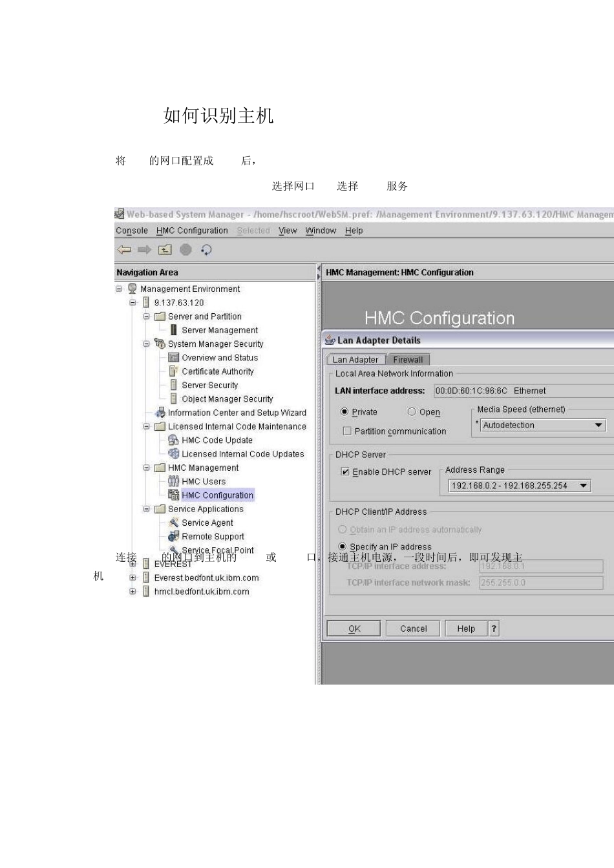Click the OK button

click(354, 628)
